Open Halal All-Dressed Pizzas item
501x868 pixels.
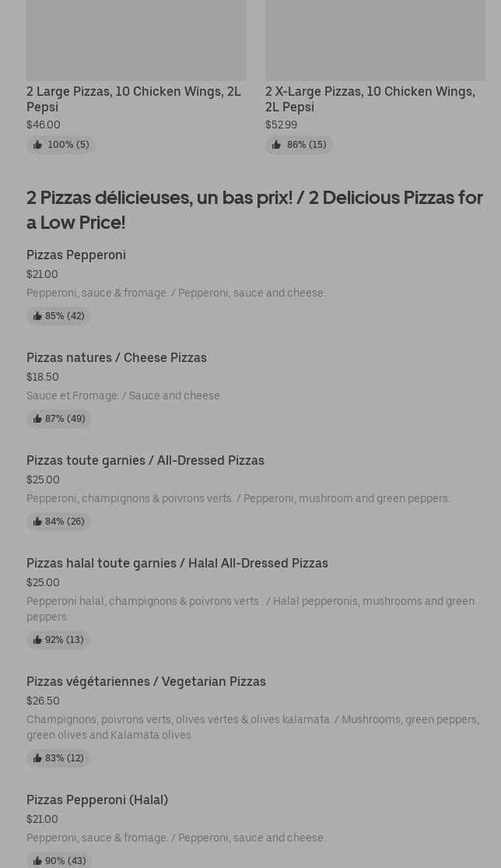pyautogui.click(x=177, y=563)
